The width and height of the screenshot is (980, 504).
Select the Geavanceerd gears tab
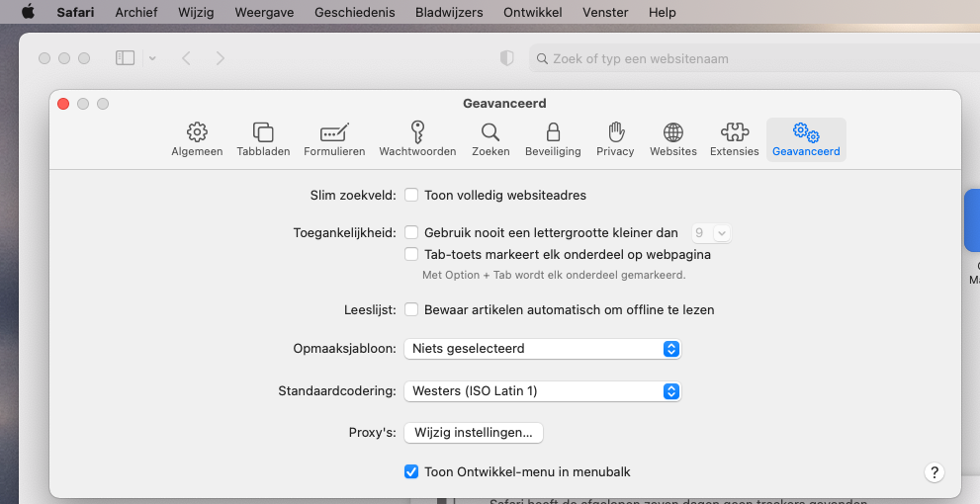point(806,140)
